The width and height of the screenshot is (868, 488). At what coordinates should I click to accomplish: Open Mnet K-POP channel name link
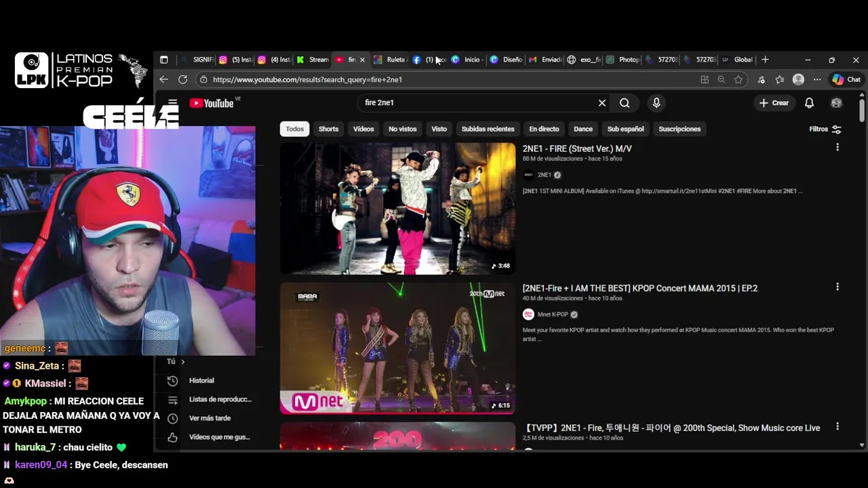(553, 314)
